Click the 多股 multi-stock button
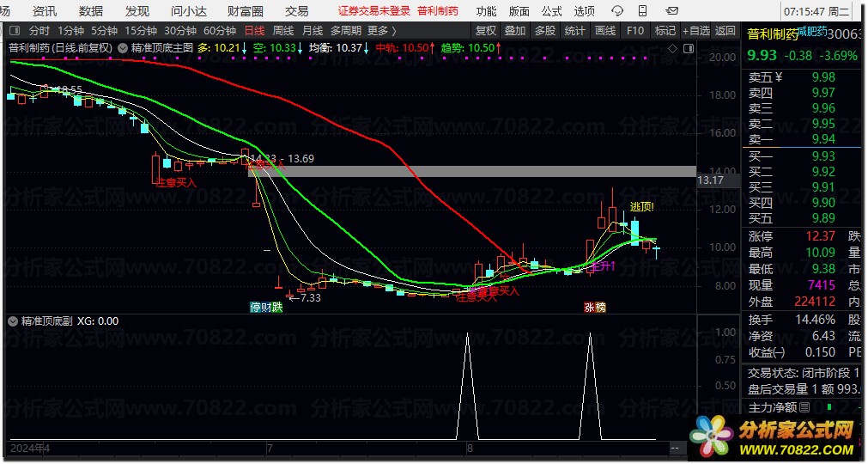The image size is (868, 464). pyautogui.click(x=545, y=31)
